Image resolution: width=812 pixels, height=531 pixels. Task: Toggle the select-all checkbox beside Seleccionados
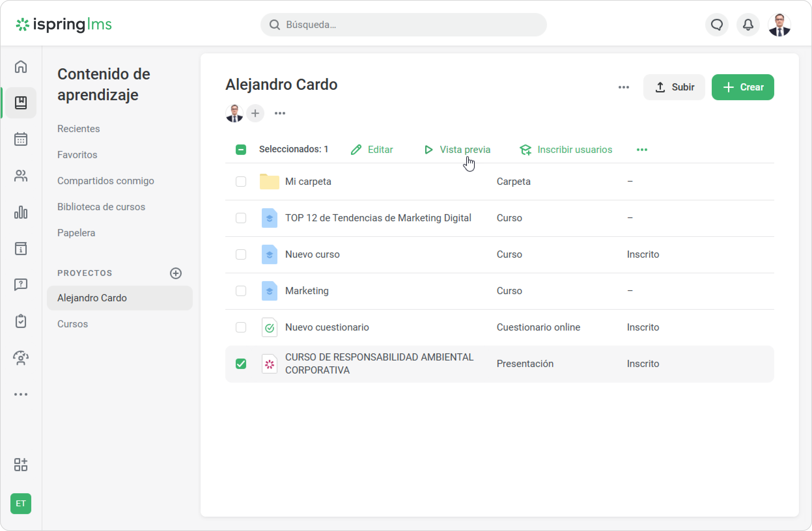pos(241,149)
